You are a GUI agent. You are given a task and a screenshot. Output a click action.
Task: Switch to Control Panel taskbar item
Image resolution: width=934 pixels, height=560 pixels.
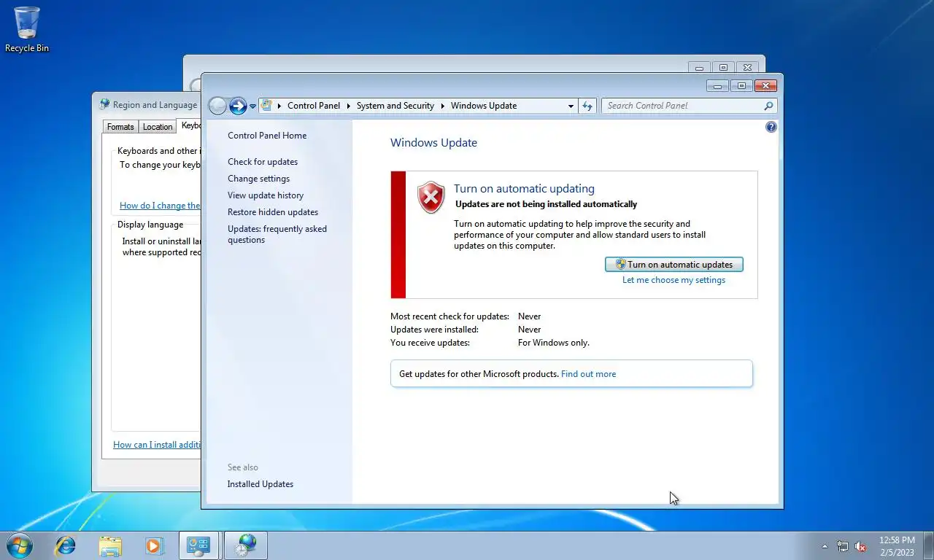[198, 545]
